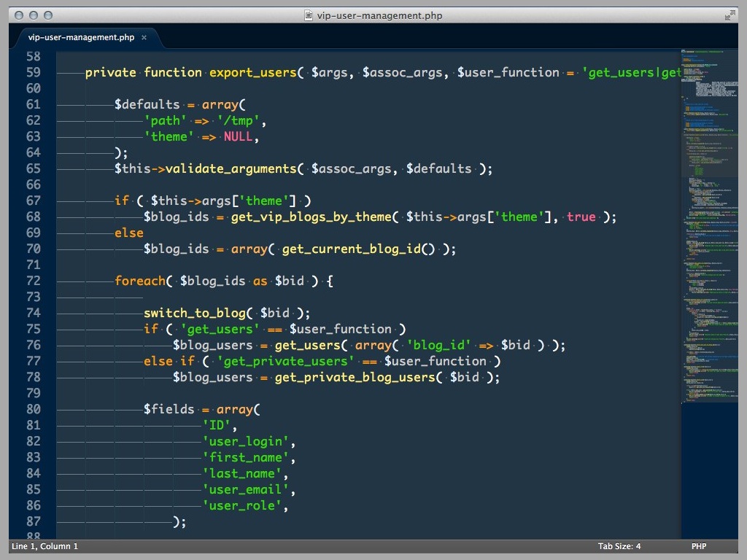The width and height of the screenshot is (747, 560).
Task: Click the 'path' string key
Action: [x=166, y=121]
